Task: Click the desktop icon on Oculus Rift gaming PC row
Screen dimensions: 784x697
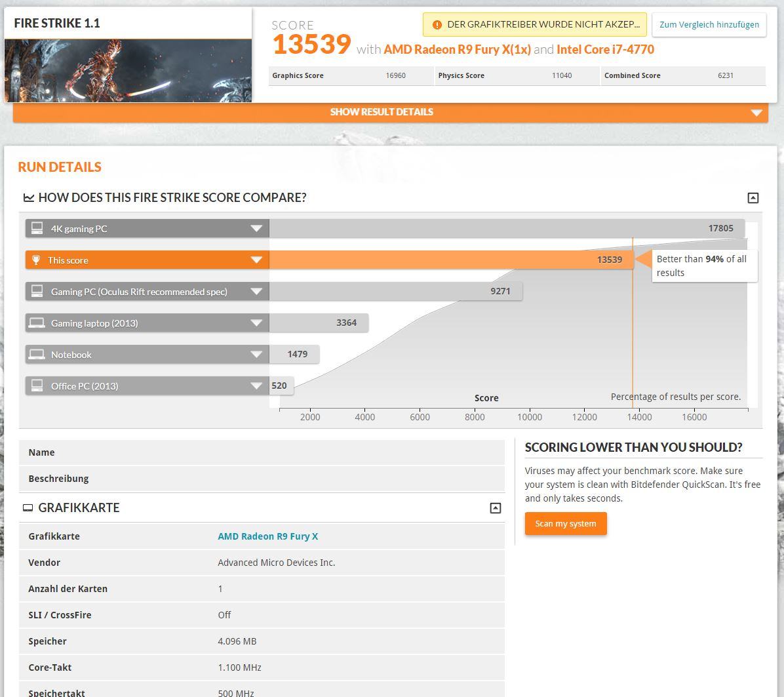Action: point(37,291)
